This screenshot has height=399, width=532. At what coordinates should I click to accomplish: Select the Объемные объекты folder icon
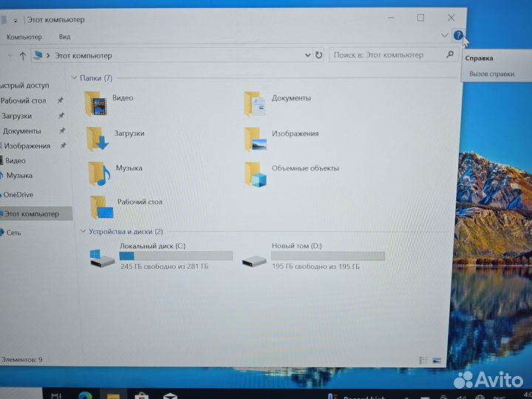point(256,174)
